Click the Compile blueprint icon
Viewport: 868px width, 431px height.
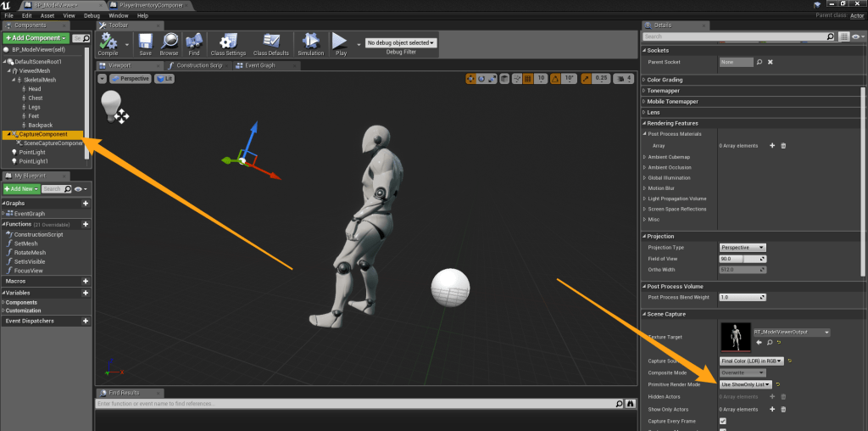[x=108, y=42]
